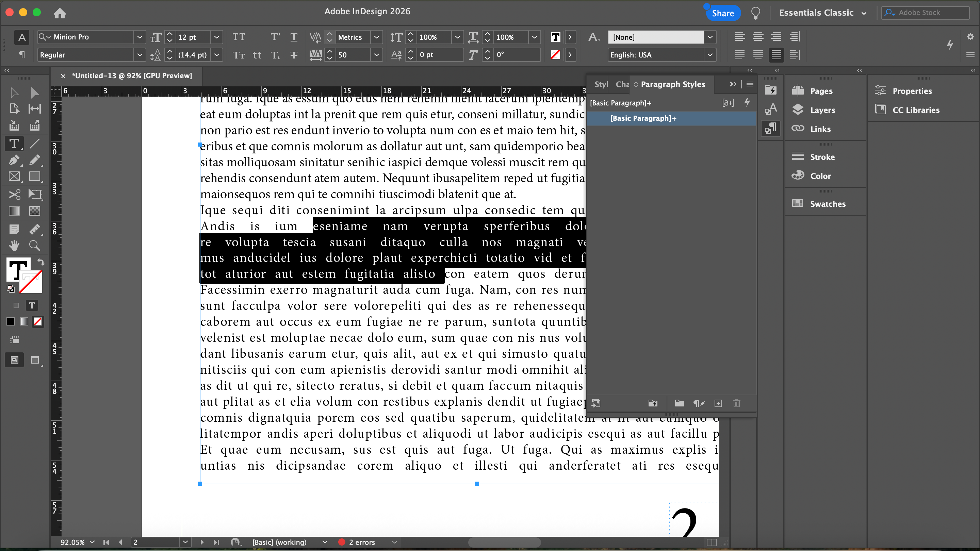Image resolution: width=980 pixels, height=551 pixels.
Task: Select the Untitled-13 document tab
Action: click(132, 76)
